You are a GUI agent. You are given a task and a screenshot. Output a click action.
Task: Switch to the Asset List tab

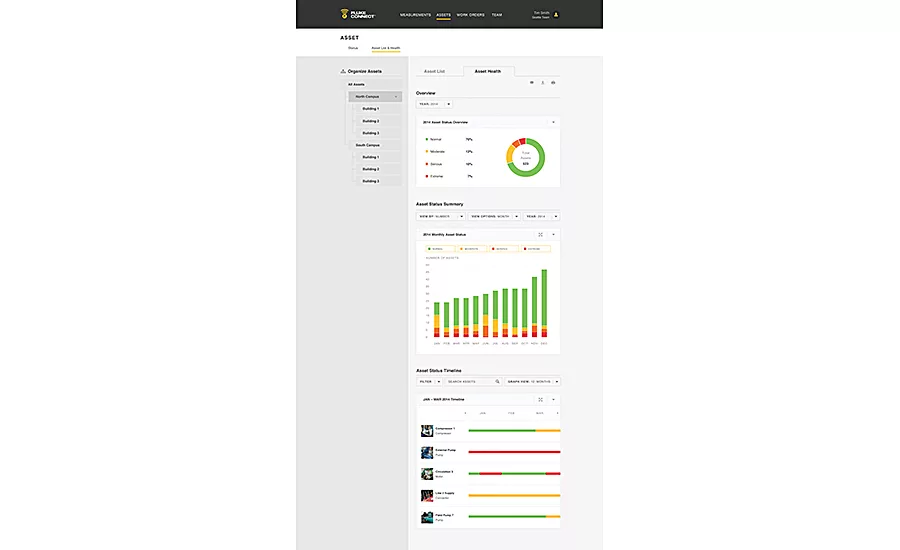pos(434,72)
